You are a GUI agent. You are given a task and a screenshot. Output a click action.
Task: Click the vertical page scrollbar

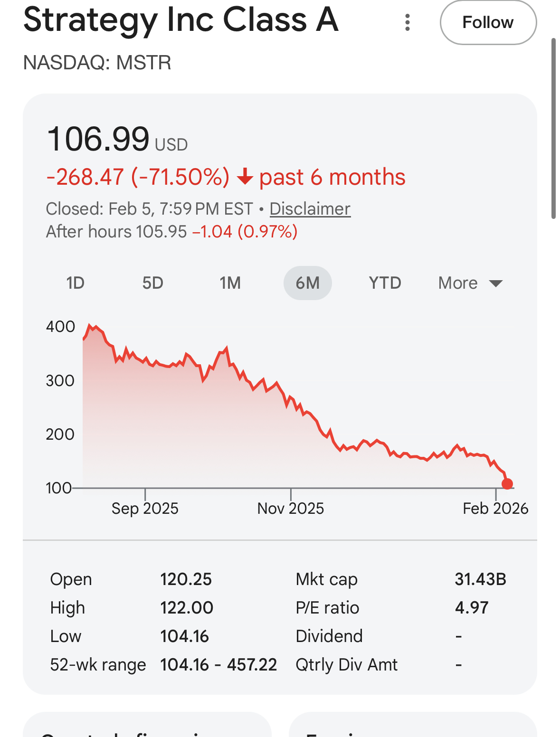pyautogui.click(x=553, y=128)
